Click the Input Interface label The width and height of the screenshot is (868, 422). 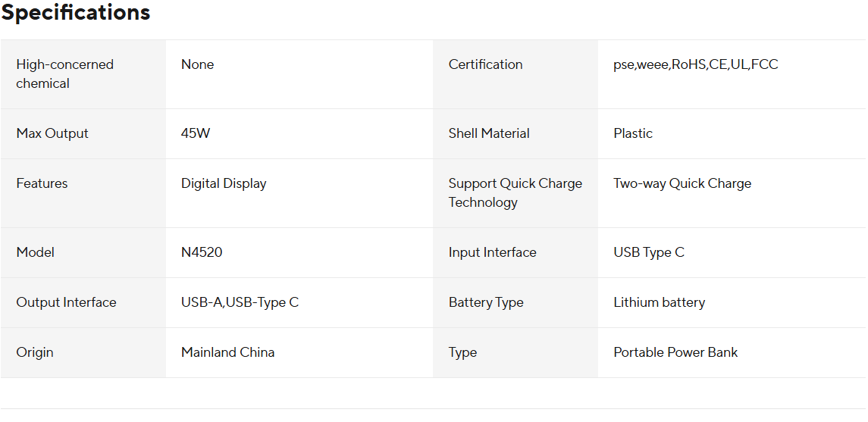point(492,252)
